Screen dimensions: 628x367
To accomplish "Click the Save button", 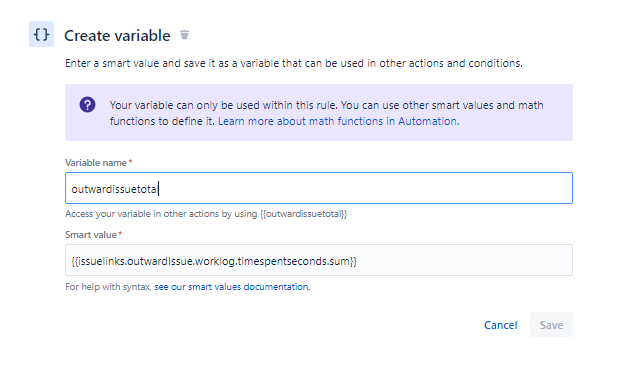I will click(x=551, y=325).
